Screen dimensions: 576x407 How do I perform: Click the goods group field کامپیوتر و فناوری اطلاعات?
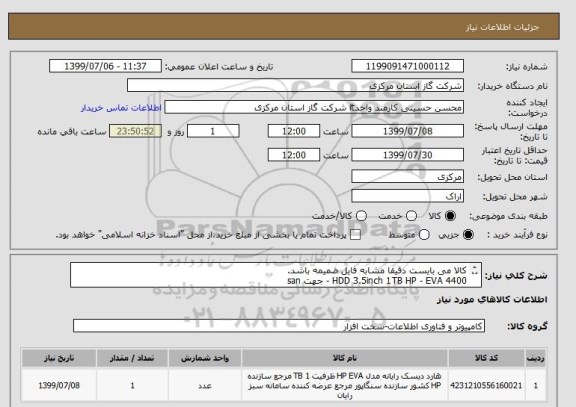[x=279, y=326]
